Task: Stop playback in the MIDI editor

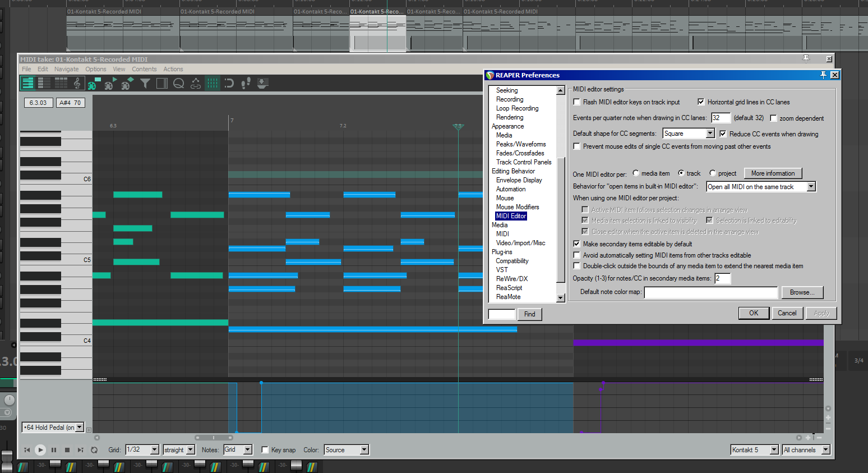Action: (67, 450)
